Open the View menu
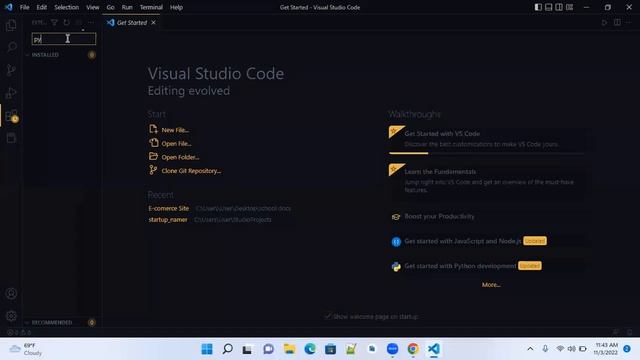 click(93, 7)
